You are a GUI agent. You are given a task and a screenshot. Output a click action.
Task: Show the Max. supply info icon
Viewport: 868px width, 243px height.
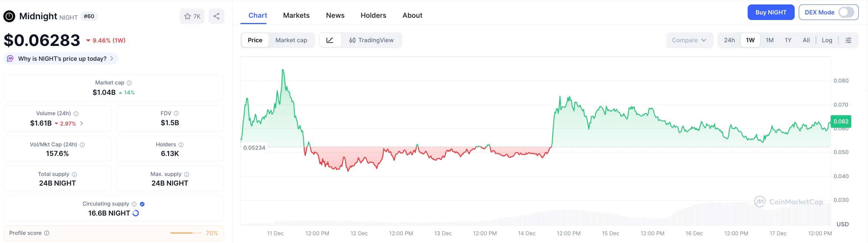pos(187,174)
